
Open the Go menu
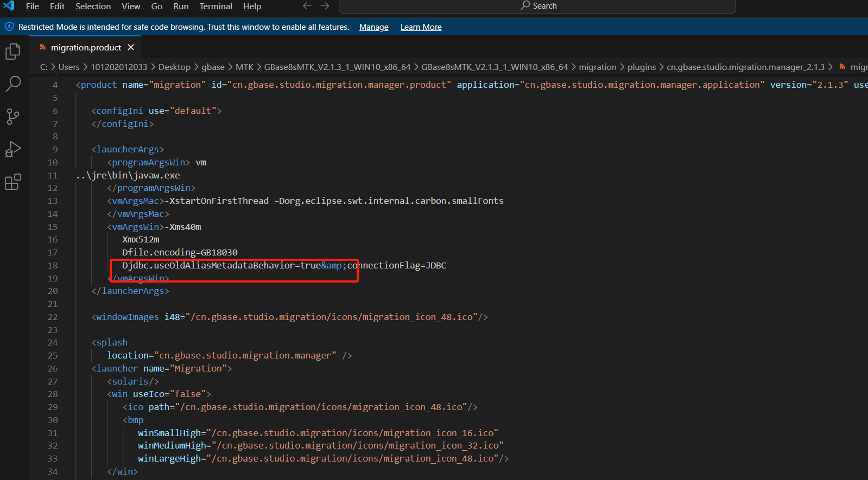[x=157, y=6]
